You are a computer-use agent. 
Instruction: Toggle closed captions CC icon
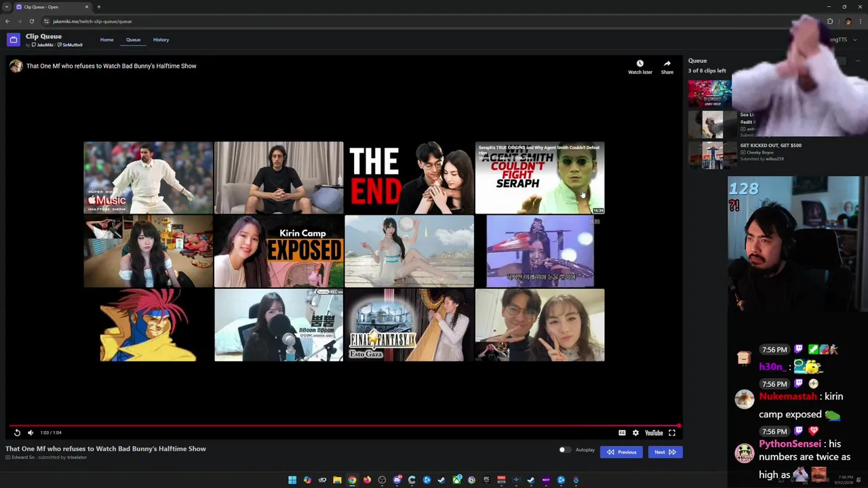[622, 432]
